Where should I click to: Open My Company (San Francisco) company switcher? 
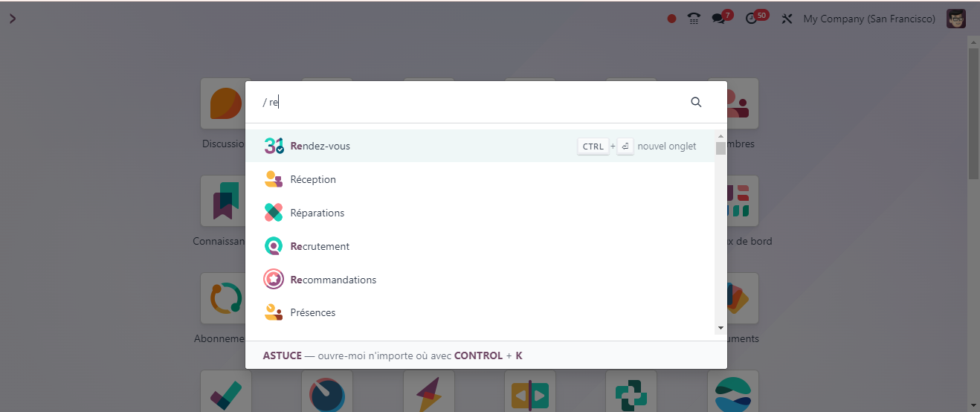point(869,19)
